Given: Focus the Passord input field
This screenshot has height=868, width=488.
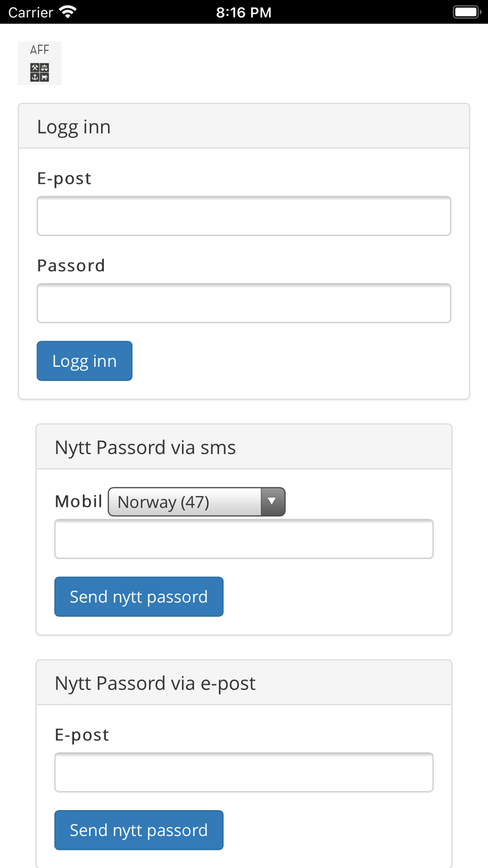Looking at the screenshot, I should (x=244, y=304).
